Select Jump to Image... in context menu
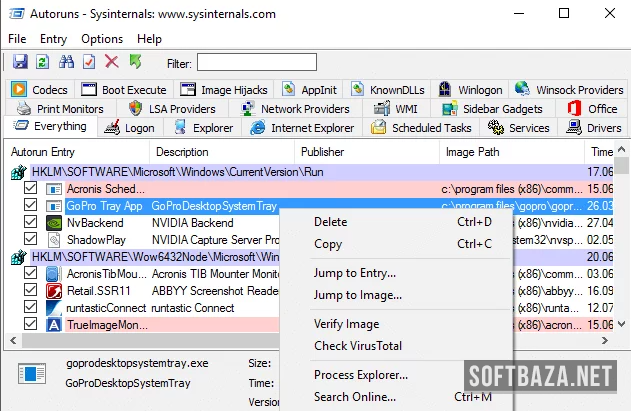The height and width of the screenshot is (411, 631). (x=358, y=295)
